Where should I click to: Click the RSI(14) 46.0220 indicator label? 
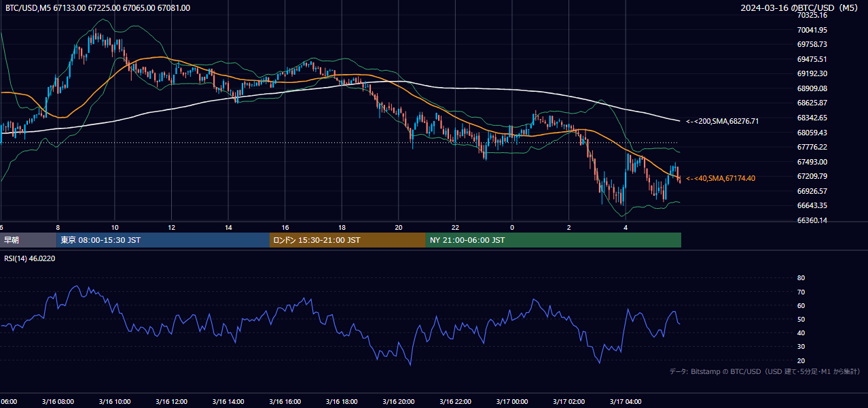tap(30, 258)
